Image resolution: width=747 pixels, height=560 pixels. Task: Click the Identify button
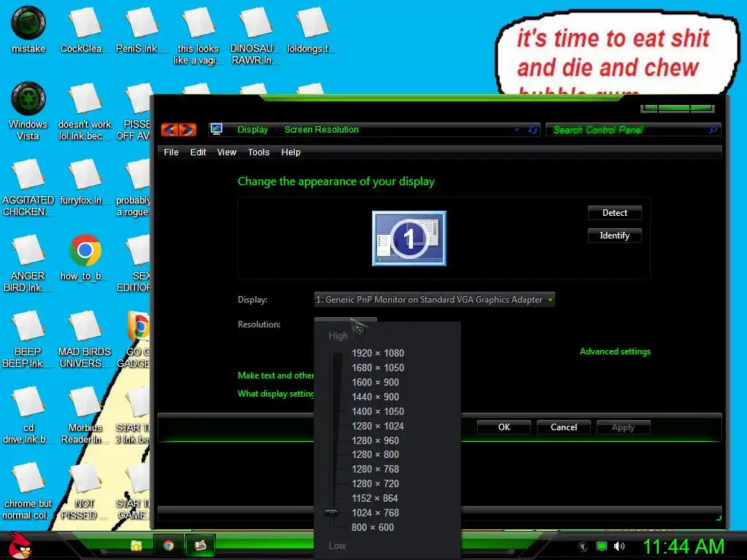[x=614, y=236]
